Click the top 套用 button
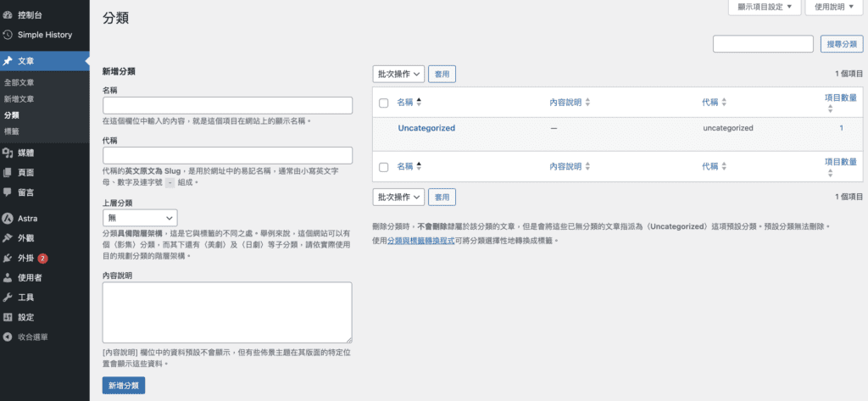 click(442, 74)
